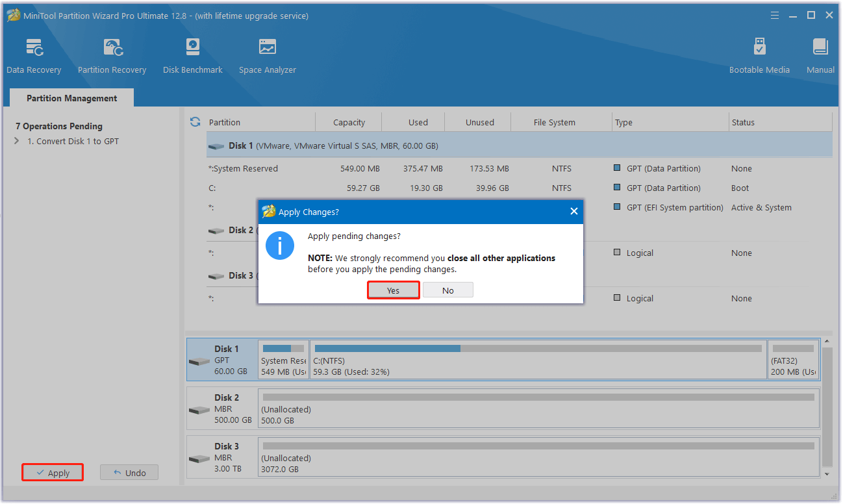Select the C: partition row
The image size is (843, 504).
[x=519, y=188]
